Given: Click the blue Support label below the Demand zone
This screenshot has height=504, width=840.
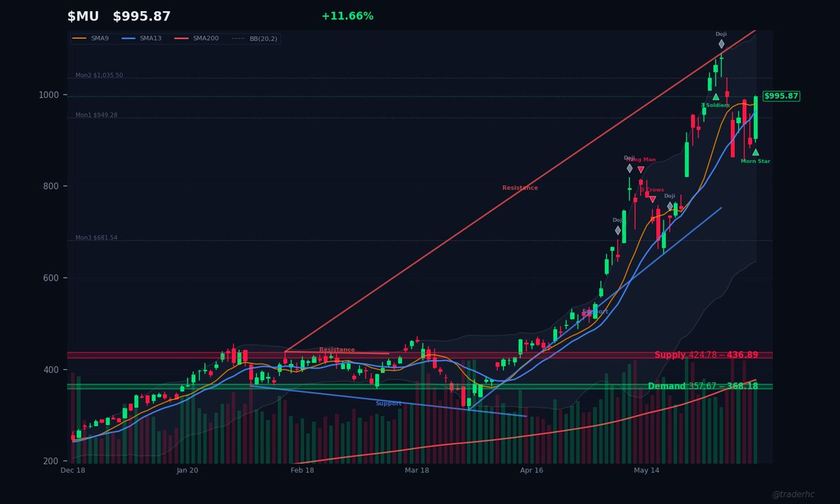Looking at the screenshot, I should click(388, 403).
